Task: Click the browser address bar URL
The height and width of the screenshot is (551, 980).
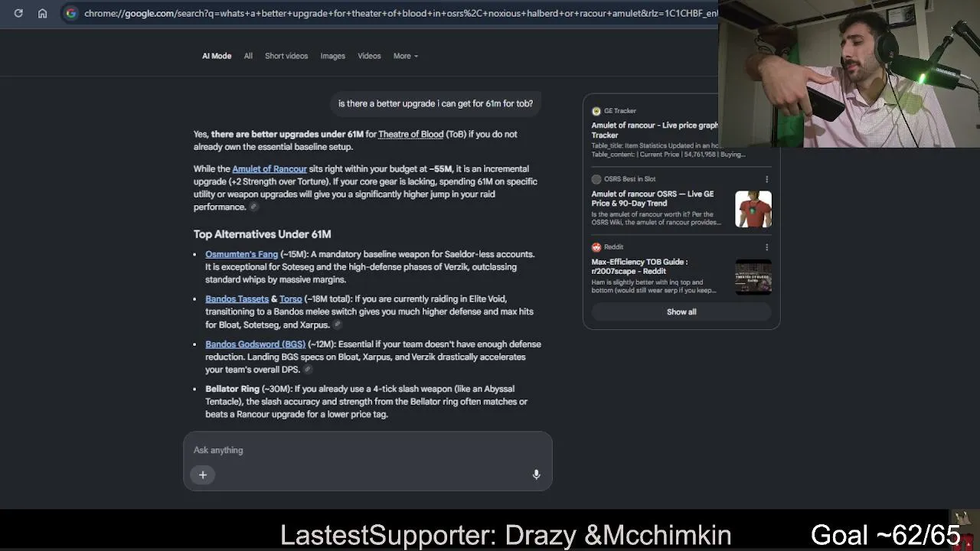Action: tap(400, 13)
